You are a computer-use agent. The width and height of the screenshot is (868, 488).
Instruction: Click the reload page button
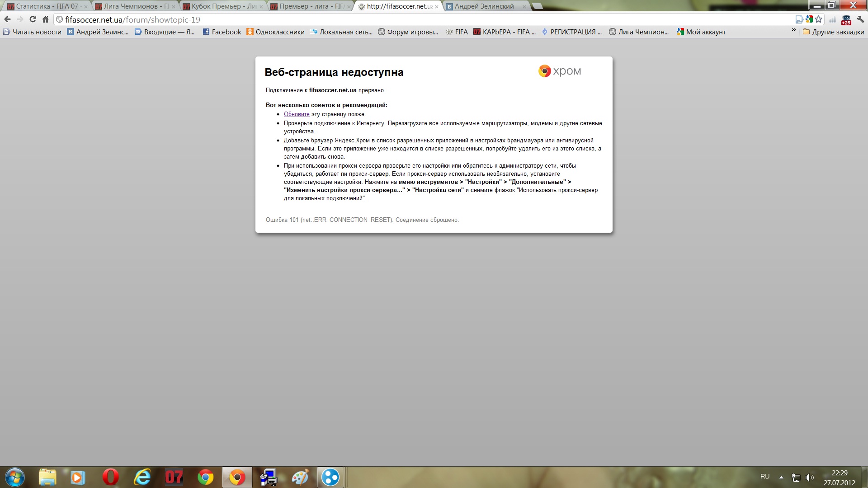click(x=33, y=19)
